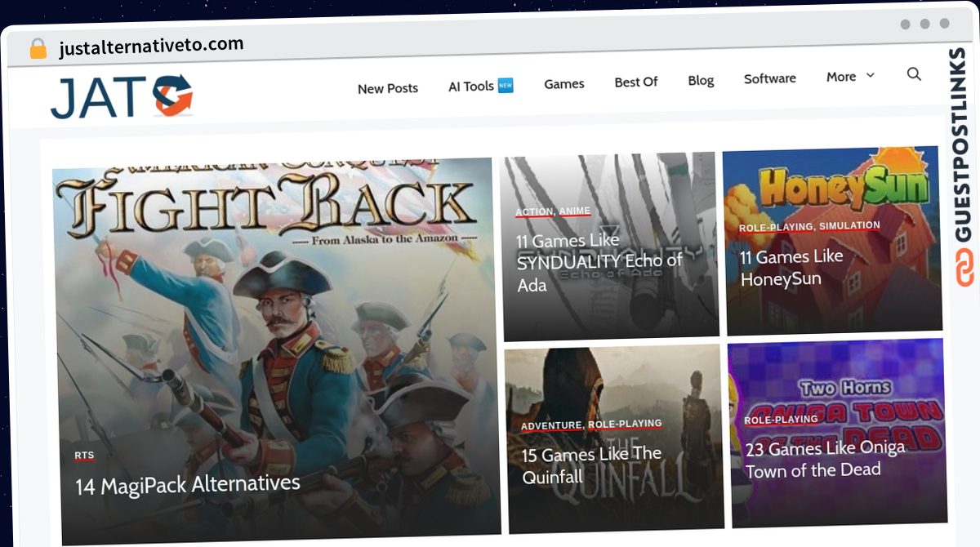The image size is (980, 547).
Task: Go to the Games section
Action: pos(563,83)
